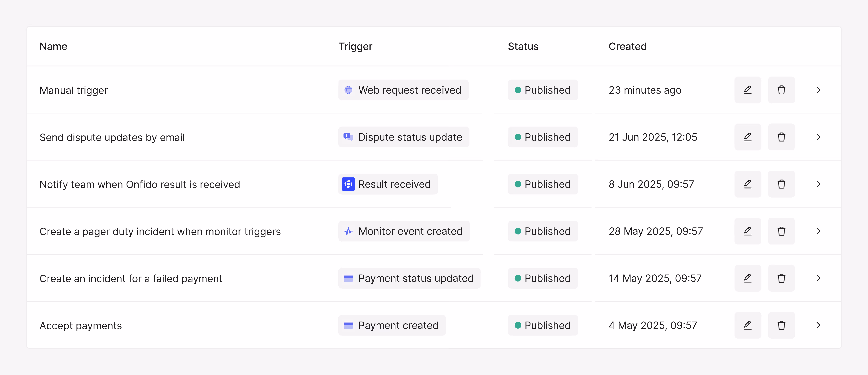Click the Monitor event created pulse icon
Screen dimensions: 868x375
coord(348,231)
